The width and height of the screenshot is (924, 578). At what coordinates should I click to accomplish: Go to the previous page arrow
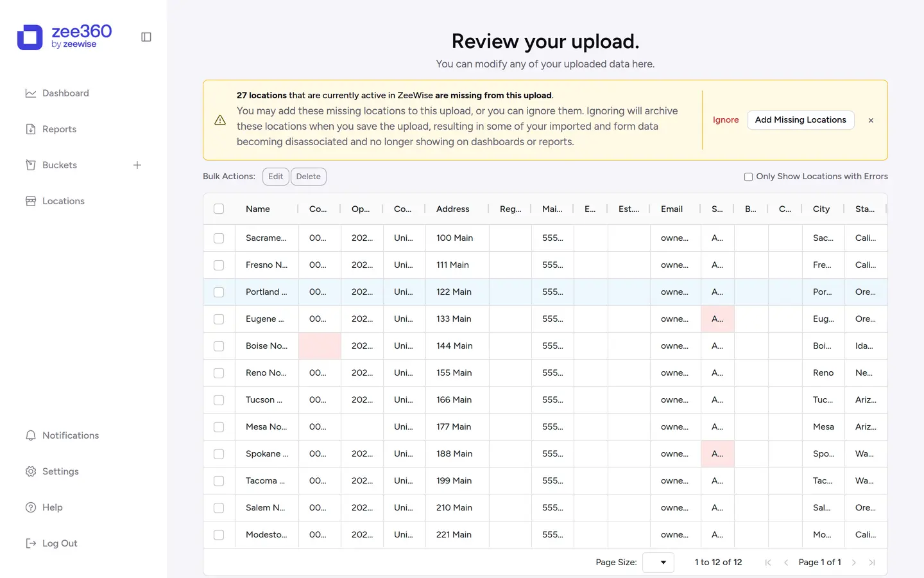[x=786, y=563]
